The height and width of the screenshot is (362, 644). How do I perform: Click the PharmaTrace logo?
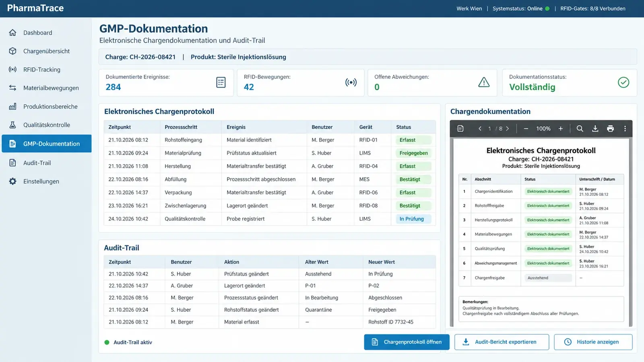click(35, 8)
